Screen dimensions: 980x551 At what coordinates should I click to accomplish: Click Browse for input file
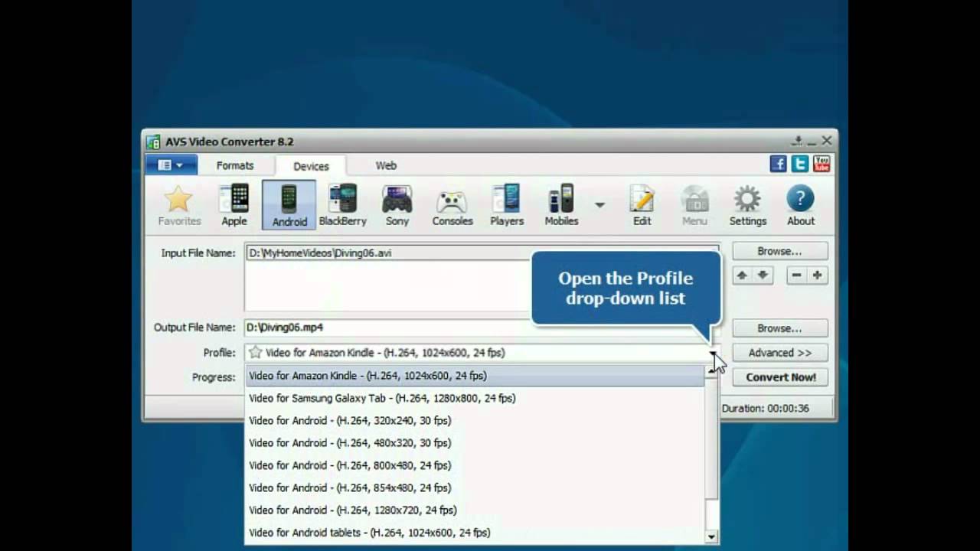point(779,251)
